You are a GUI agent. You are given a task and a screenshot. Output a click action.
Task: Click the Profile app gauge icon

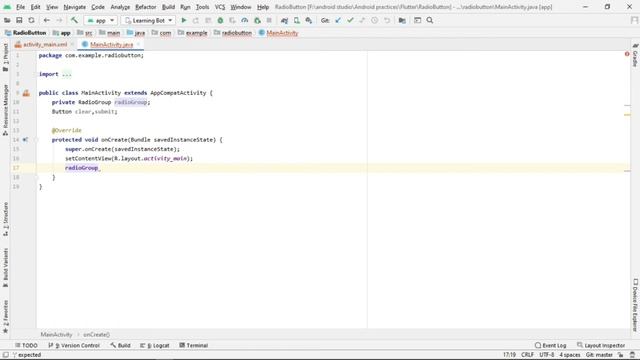[244, 20]
